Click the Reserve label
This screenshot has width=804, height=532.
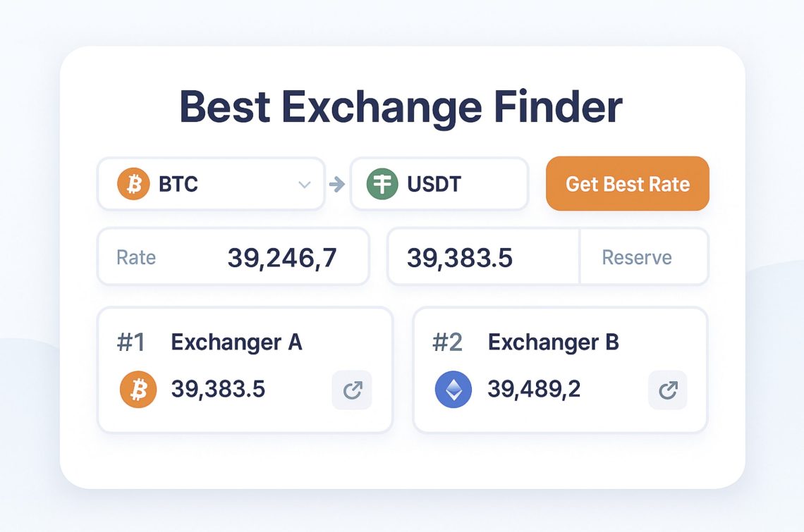637,256
